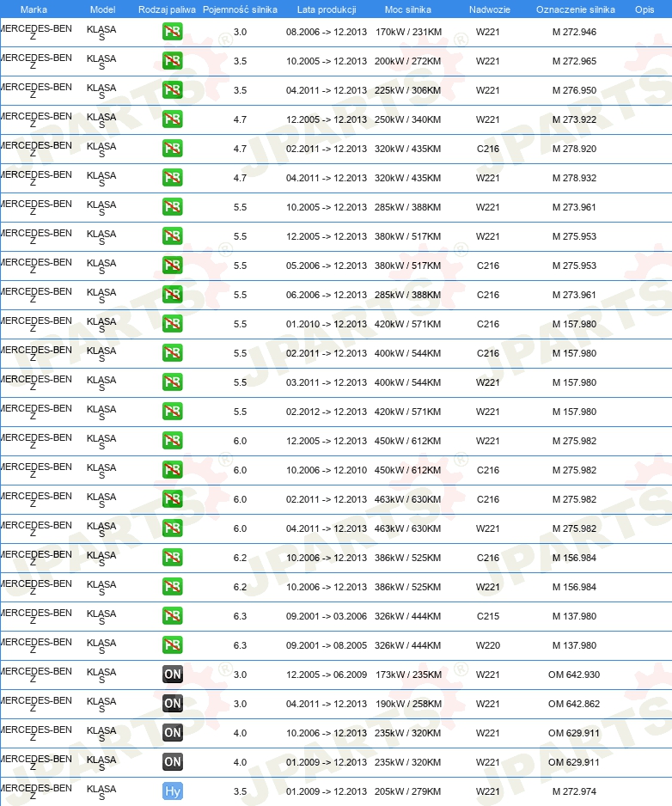Click engine code M 137.980 in C215 row
This screenshot has height=806, width=672.
574,616
